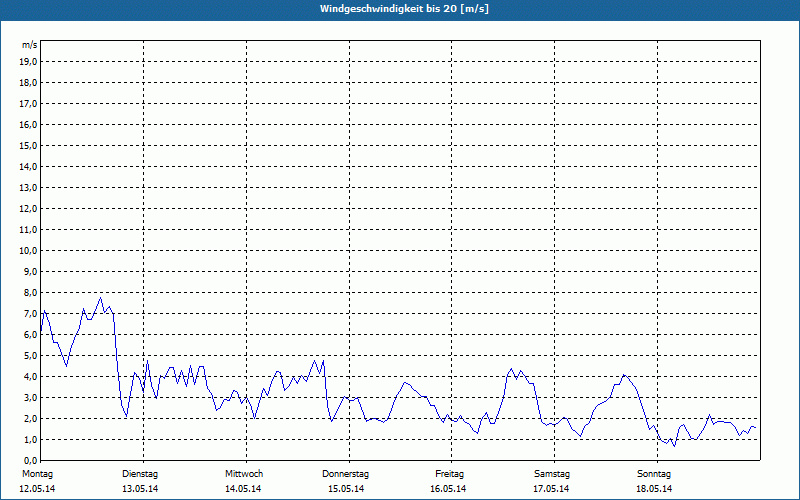Click the date 14.05.14
Screen dimensions: 800x500
243,489
